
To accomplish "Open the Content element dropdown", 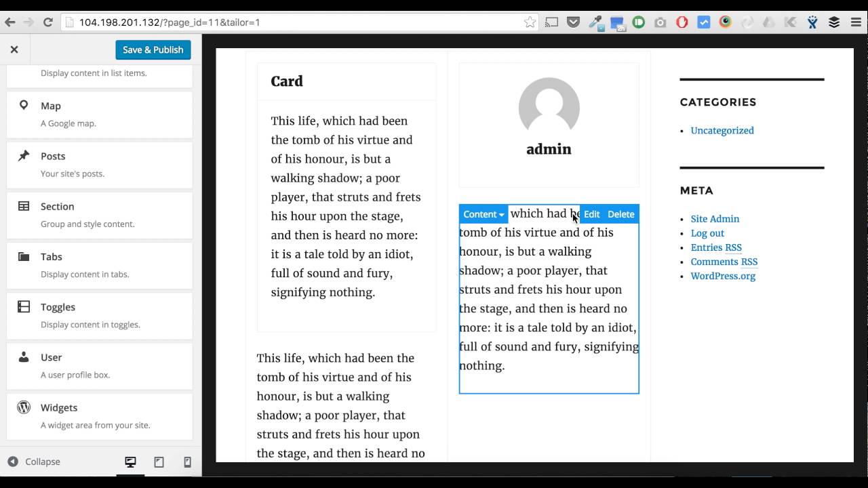I will click(484, 214).
